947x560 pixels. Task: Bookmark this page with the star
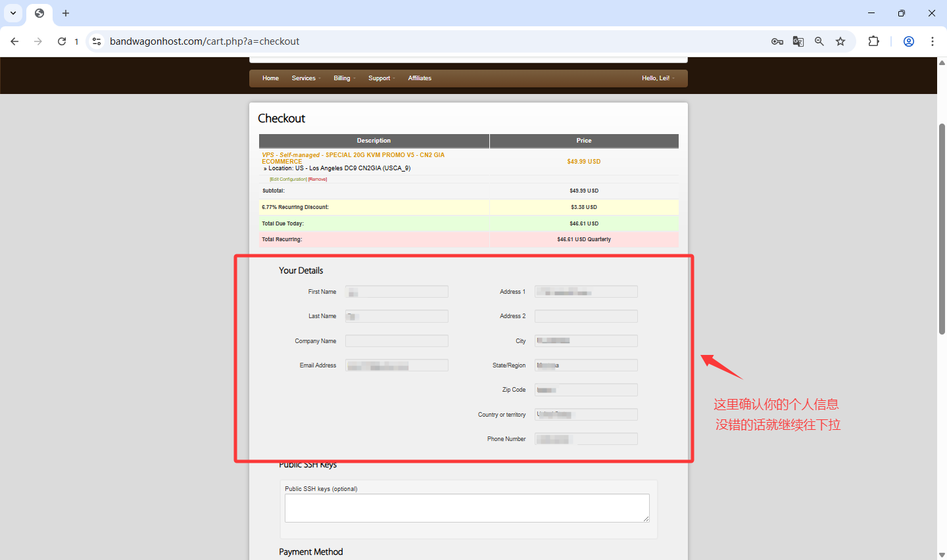click(840, 41)
